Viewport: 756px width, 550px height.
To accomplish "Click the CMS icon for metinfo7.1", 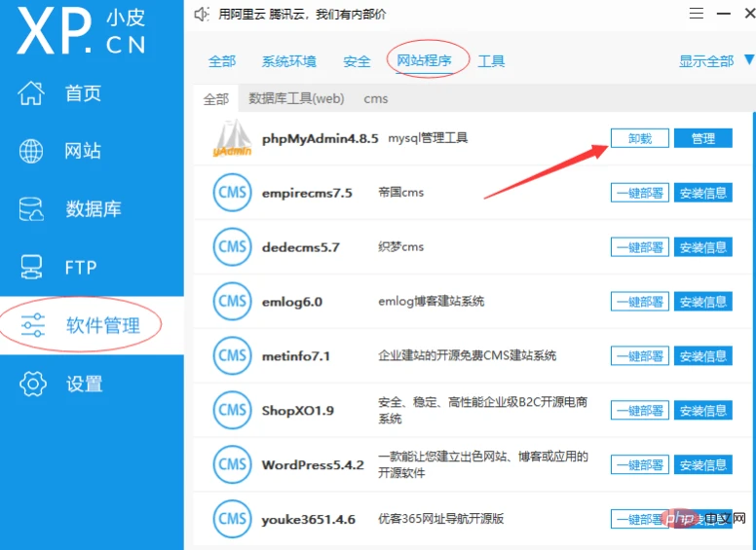I will pyautogui.click(x=232, y=356).
